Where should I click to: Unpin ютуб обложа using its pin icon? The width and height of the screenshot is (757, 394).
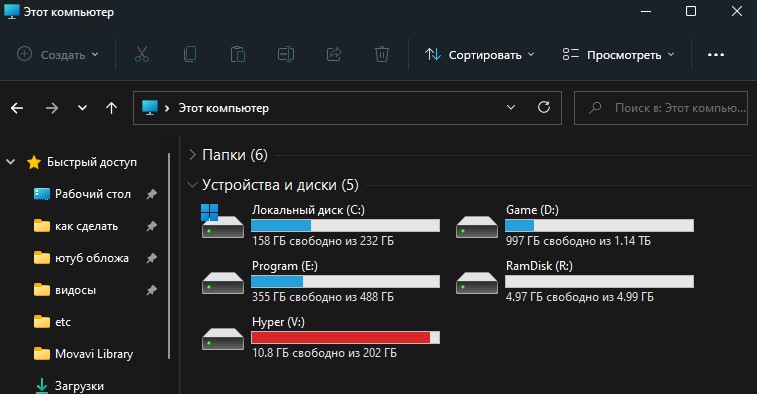pos(152,258)
